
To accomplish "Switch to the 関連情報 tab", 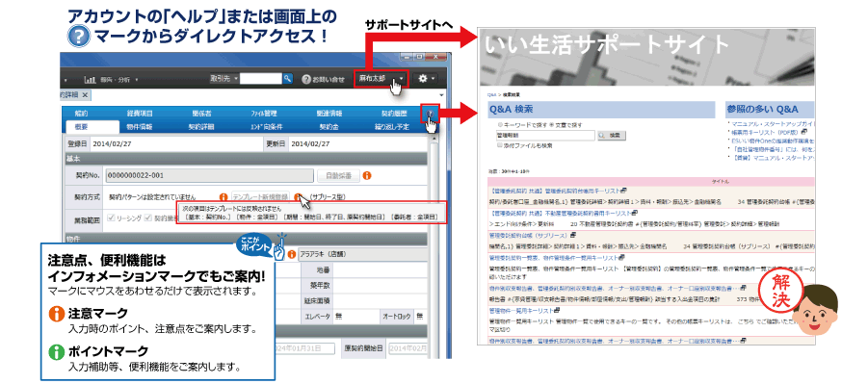I will [x=329, y=114].
